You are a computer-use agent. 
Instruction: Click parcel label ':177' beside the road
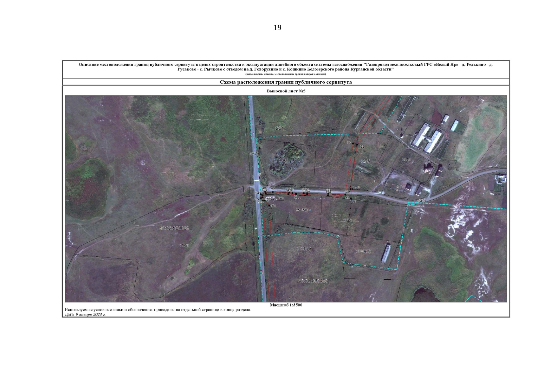click(x=253, y=154)
